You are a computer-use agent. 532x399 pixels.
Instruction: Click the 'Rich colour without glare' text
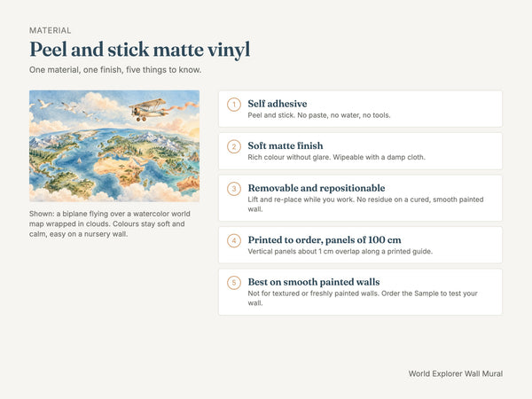336,158
